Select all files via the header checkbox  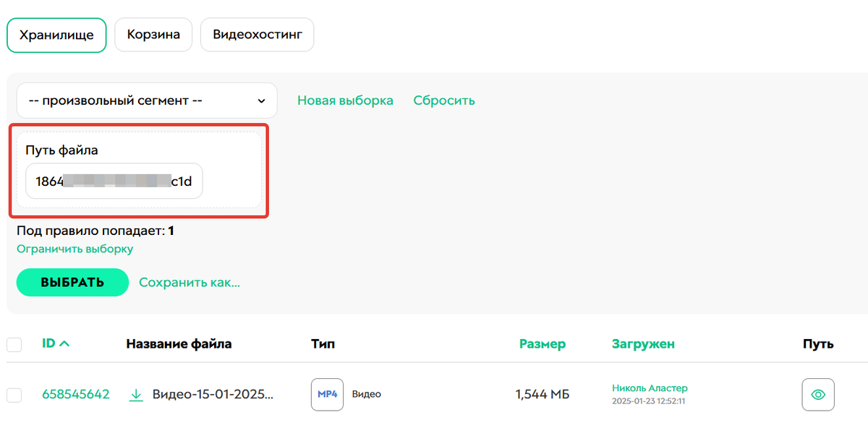pos(14,344)
